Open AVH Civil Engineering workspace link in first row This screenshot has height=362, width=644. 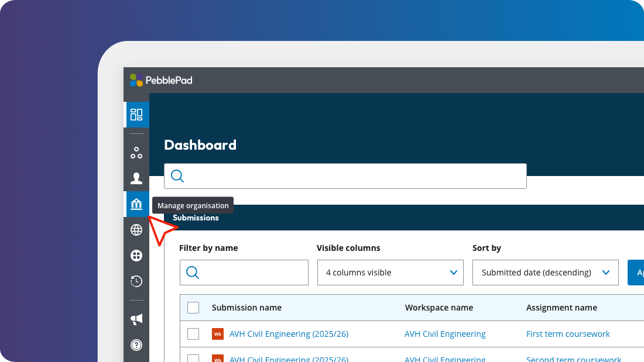click(445, 334)
